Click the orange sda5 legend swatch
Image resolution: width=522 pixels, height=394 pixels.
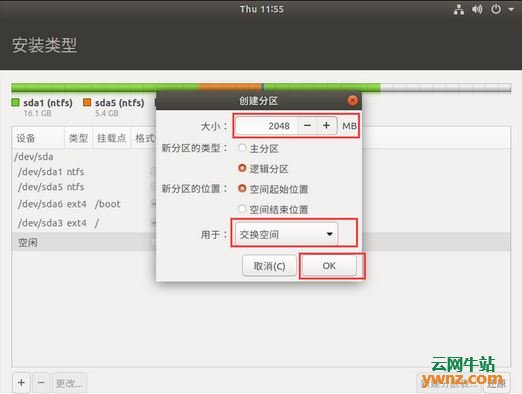click(x=87, y=102)
